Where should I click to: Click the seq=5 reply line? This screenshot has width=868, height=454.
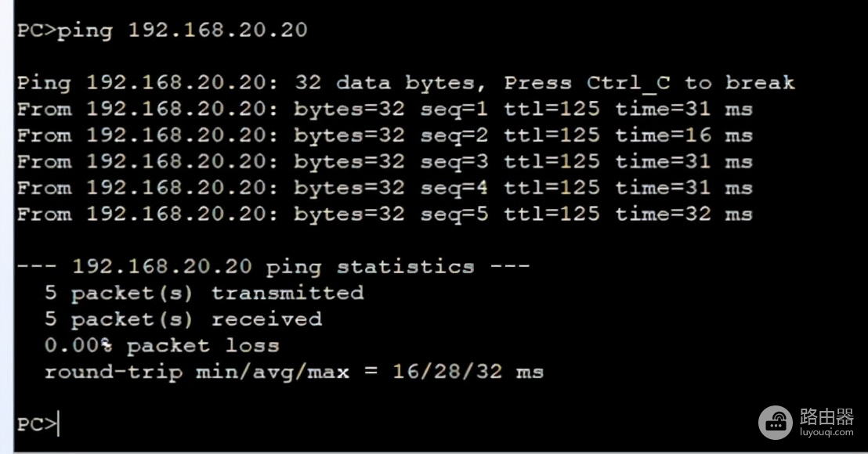tap(384, 214)
